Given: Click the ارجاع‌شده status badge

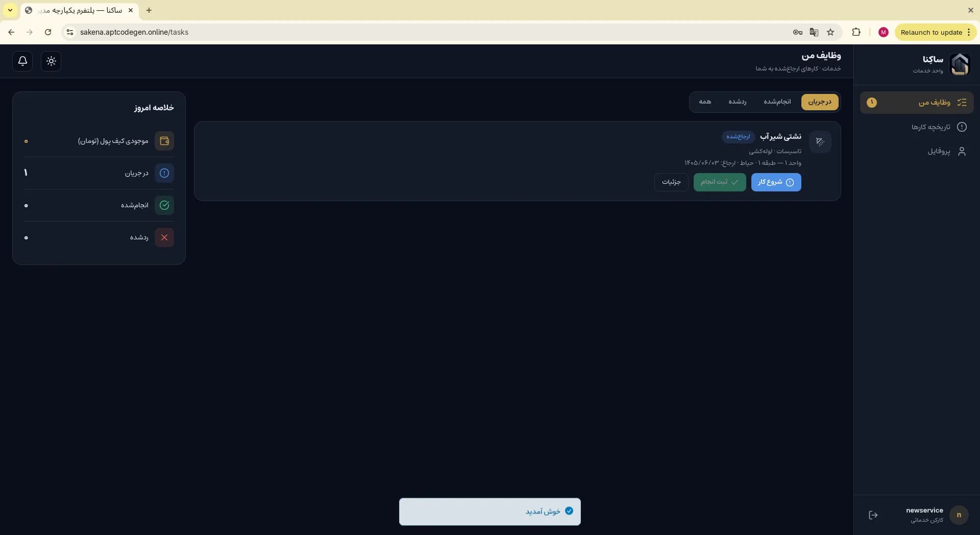Looking at the screenshot, I should [738, 137].
